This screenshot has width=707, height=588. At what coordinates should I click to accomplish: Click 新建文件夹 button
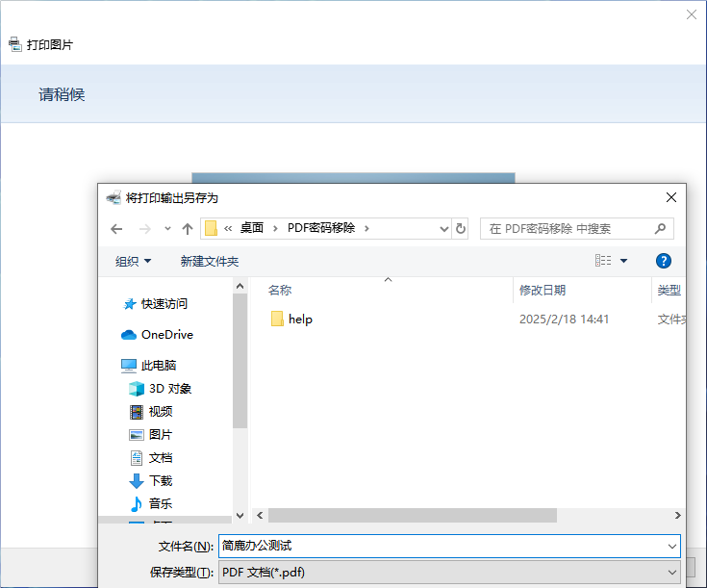pos(210,262)
